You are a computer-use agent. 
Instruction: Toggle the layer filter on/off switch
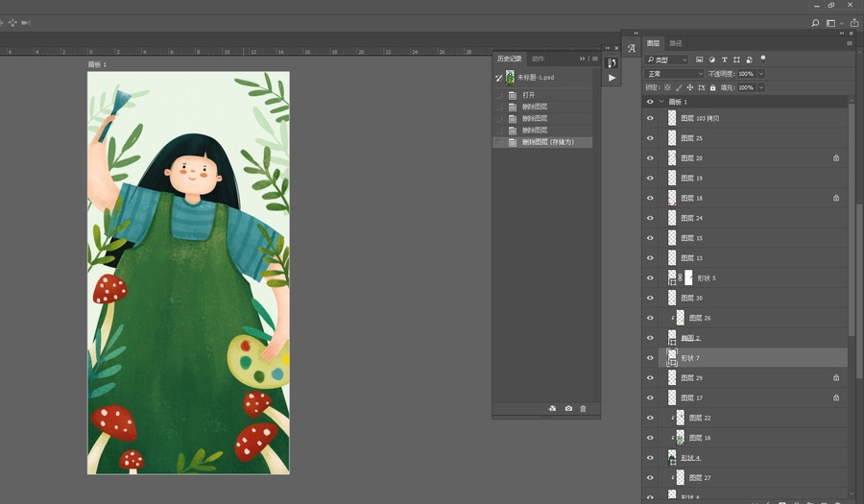(763, 59)
